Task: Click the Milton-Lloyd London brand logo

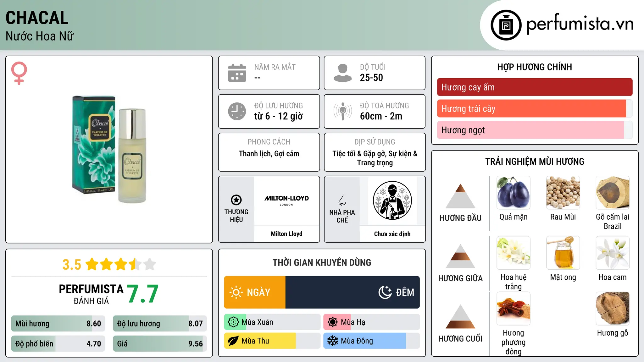Action: [286, 200]
